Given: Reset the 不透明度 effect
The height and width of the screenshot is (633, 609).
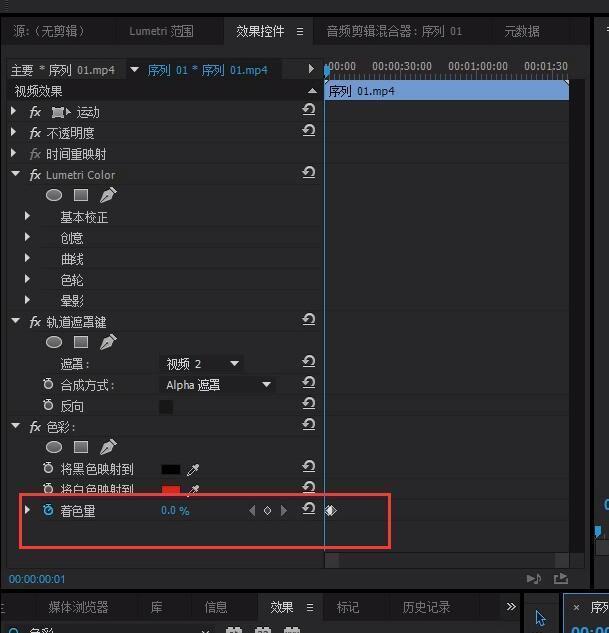Looking at the screenshot, I should click(x=309, y=131).
